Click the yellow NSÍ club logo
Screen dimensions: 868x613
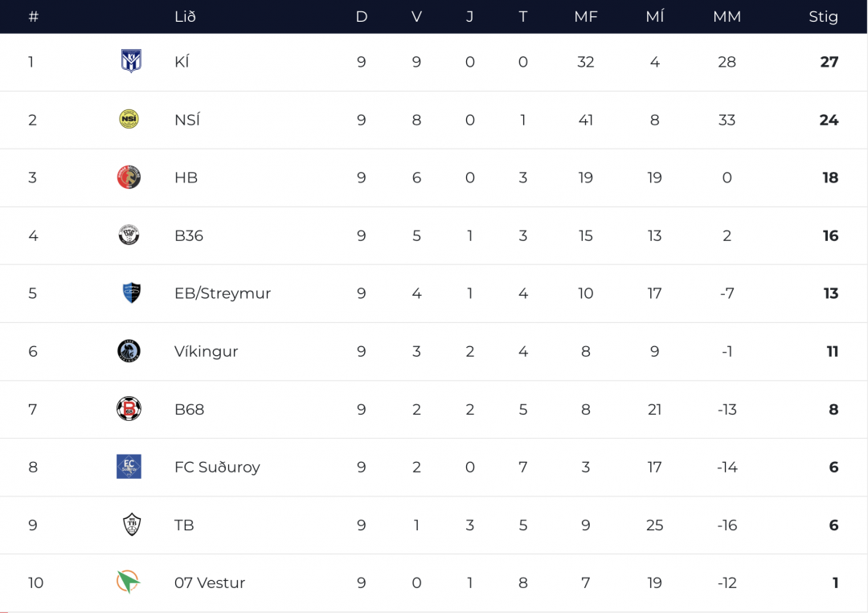pyautogui.click(x=129, y=119)
